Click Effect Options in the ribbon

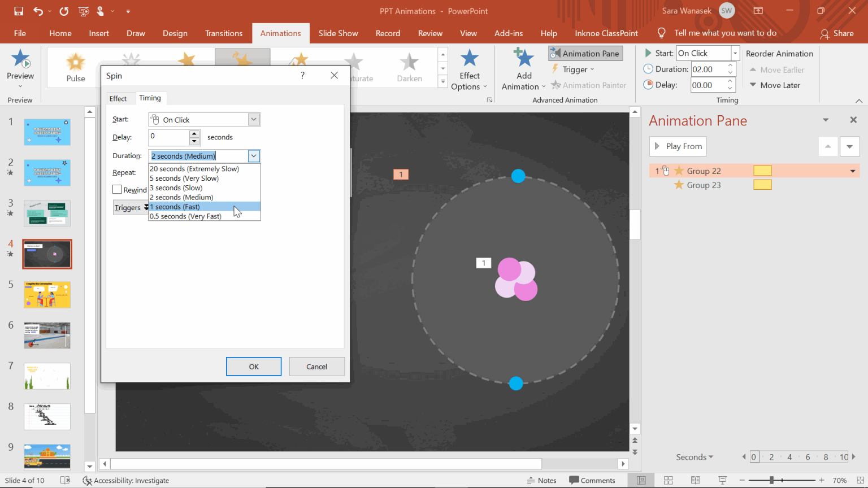click(x=469, y=69)
